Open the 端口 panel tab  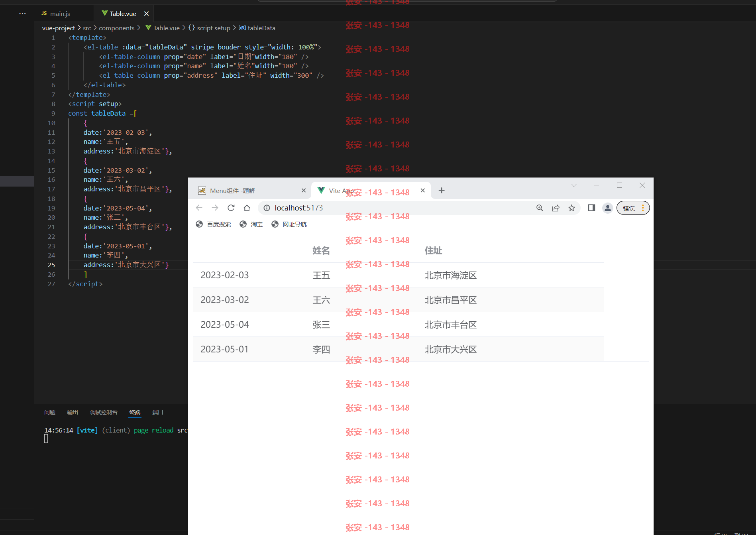(158, 412)
